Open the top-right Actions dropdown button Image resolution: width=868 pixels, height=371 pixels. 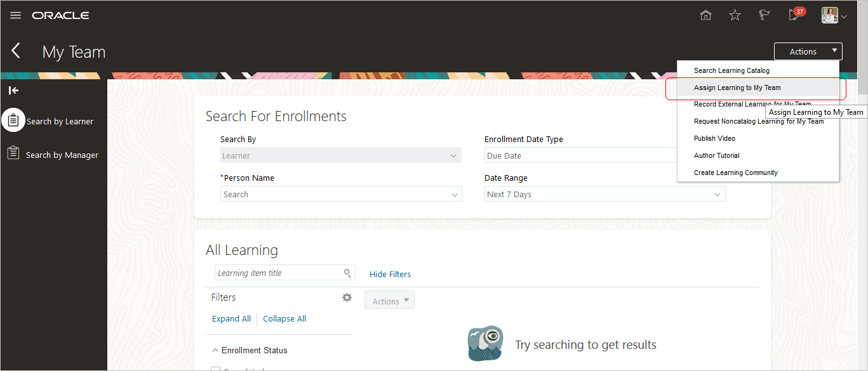tap(808, 52)
